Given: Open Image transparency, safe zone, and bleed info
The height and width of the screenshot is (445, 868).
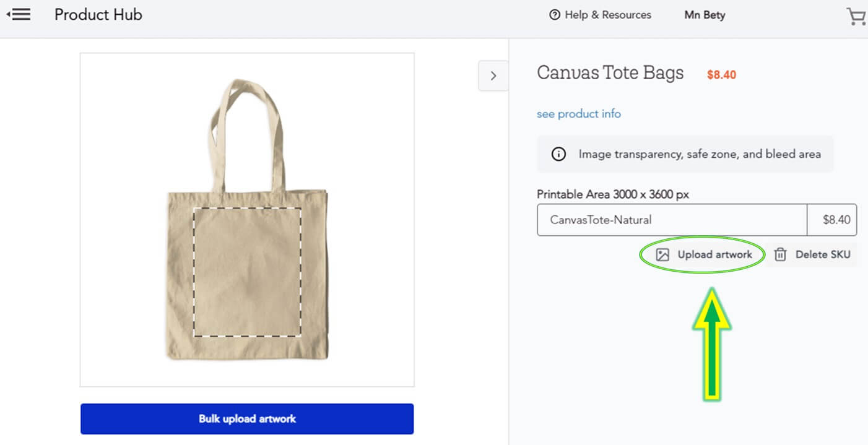Looking at the screenshot, I should pos(685,154).
